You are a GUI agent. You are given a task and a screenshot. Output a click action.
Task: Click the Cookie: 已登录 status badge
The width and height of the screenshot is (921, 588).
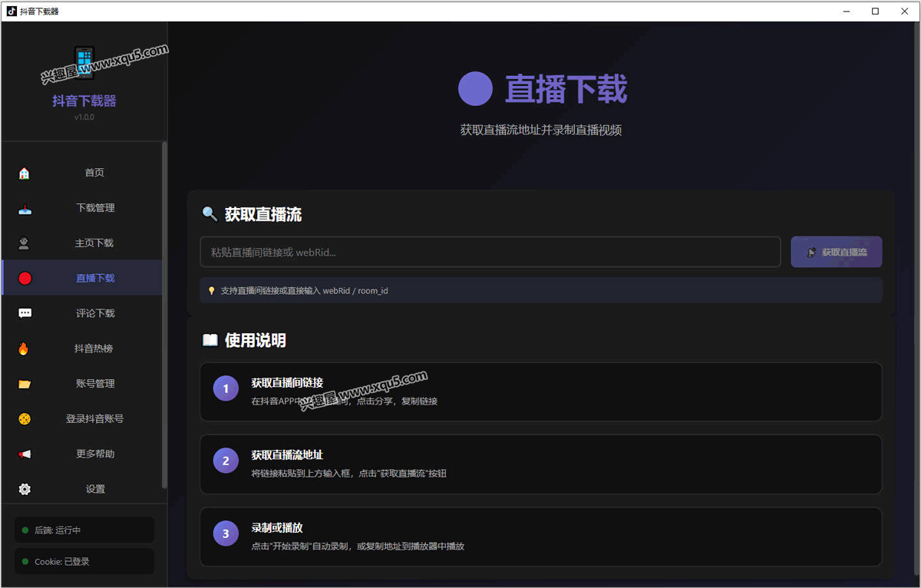(x=84, y=561)
